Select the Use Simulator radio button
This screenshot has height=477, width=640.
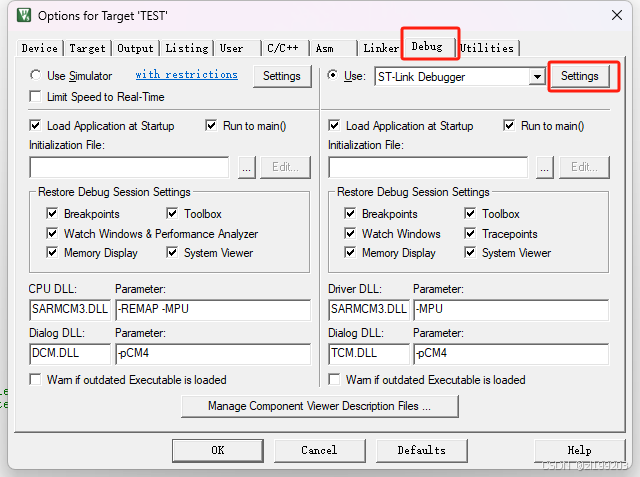pos(36,75)
